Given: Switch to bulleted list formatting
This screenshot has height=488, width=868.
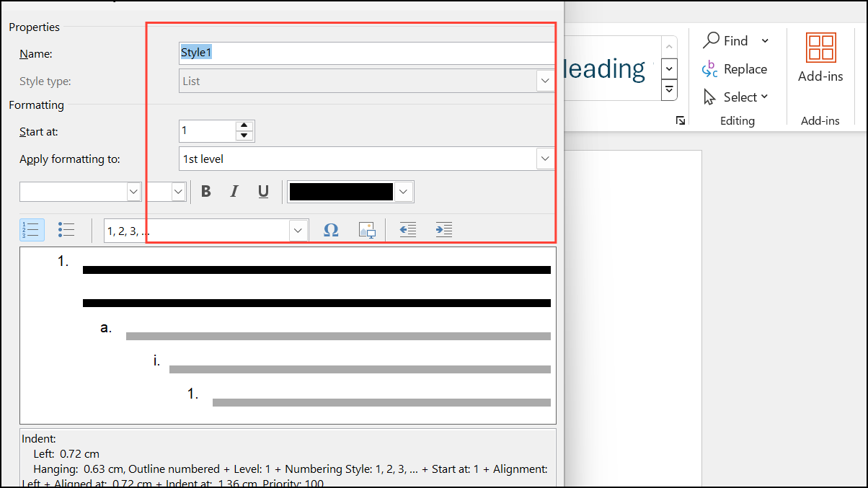Looking at the screenshot, I should 66,229.
